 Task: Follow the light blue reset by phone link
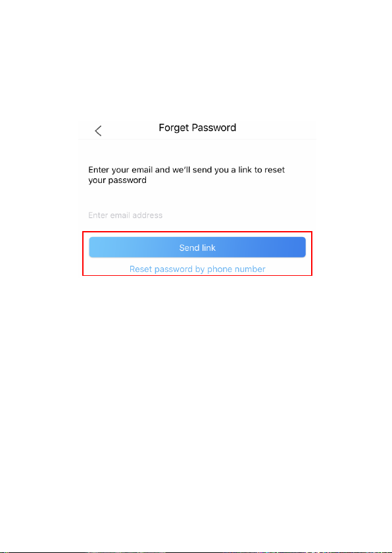(x=197, y=269)
